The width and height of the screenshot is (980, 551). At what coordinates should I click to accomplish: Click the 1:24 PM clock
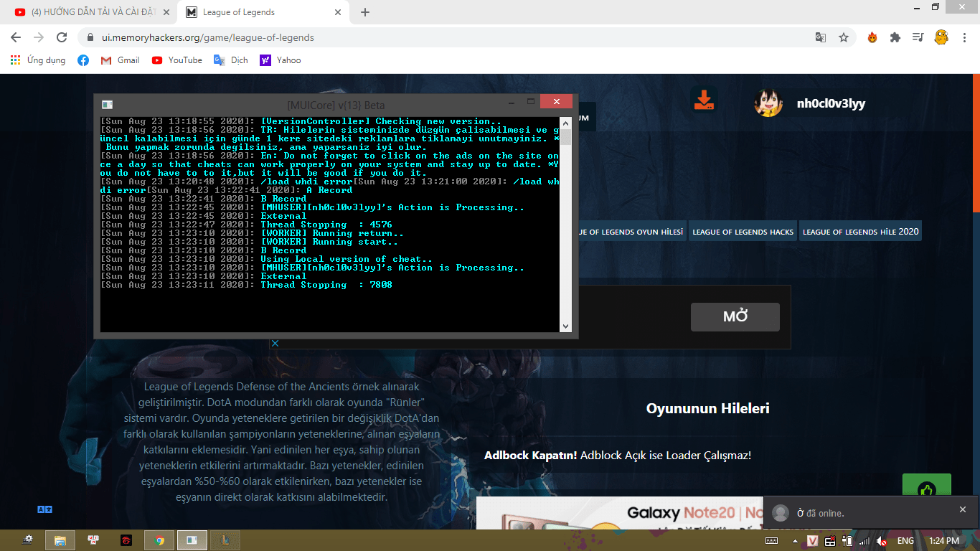click(943, 540)
